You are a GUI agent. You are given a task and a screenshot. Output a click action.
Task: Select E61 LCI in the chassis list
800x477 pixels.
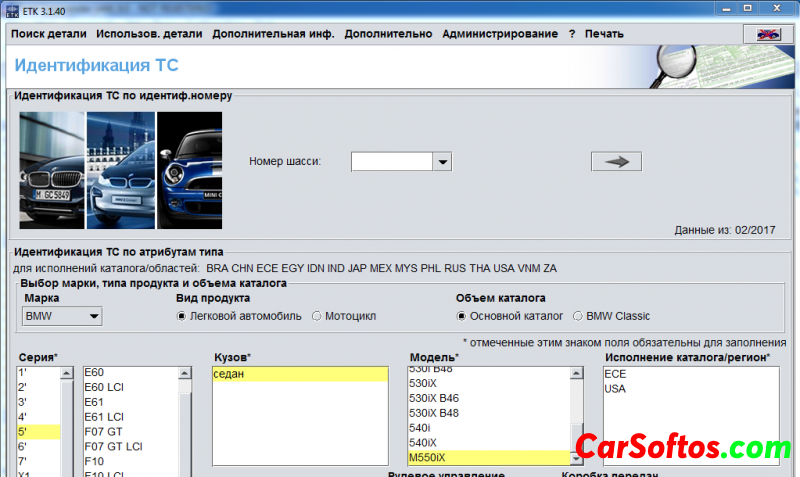tap(105, 417)
